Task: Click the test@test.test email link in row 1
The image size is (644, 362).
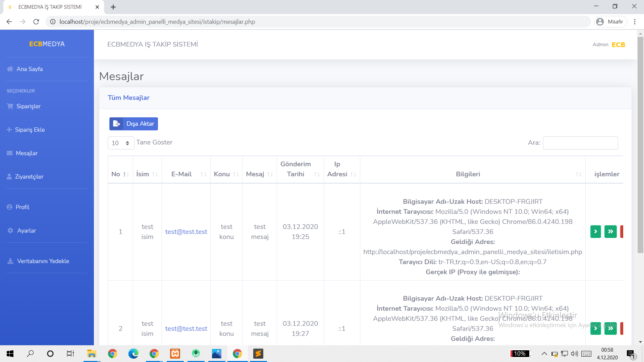Action: click(x=186, y=232)
